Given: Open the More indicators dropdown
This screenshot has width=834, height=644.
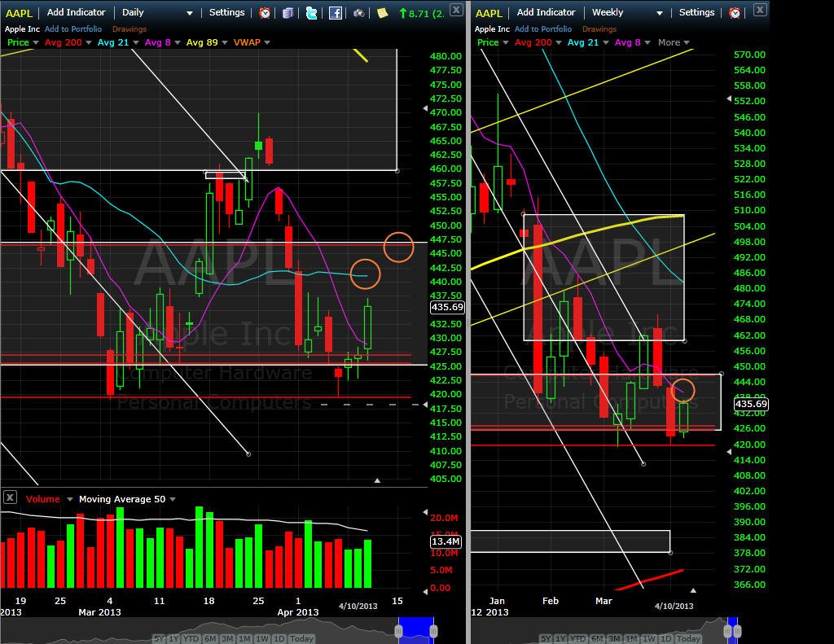Looking at the screenshot, I should (674, 42).
